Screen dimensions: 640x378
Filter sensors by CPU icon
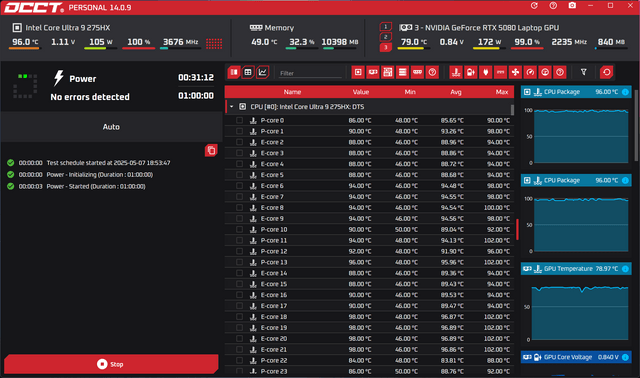pyautogui.click(x=358, y=72)
